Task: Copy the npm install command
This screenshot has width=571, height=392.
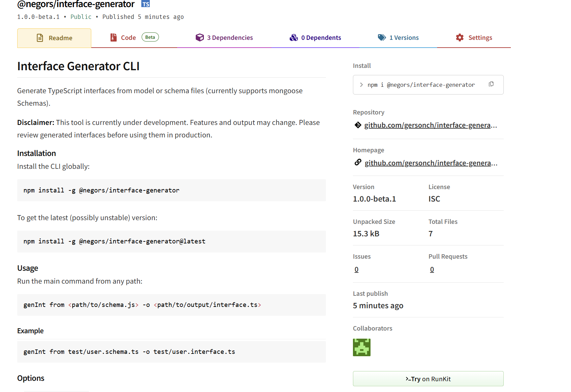Action: click(x=491, y=84)
